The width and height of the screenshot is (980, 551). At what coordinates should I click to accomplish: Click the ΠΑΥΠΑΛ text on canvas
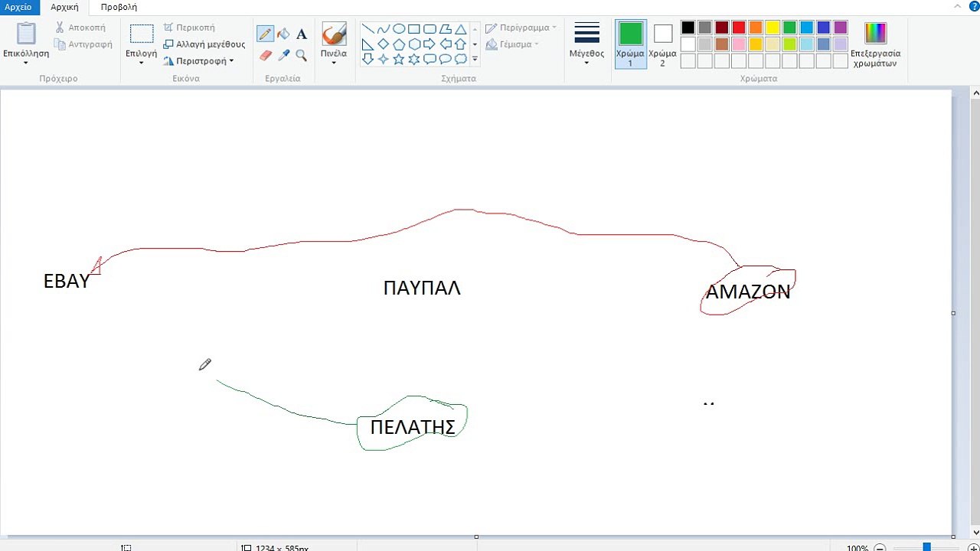(422, 289)
